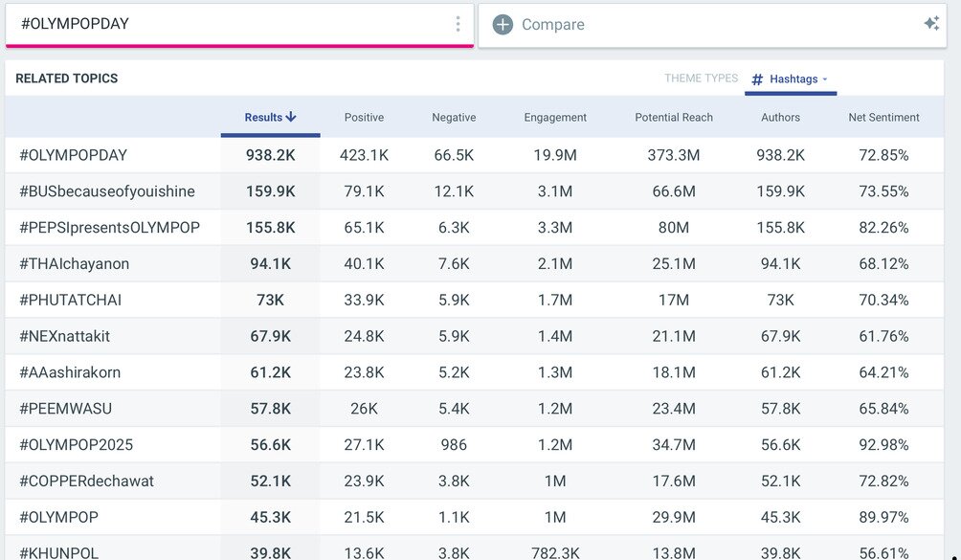Click the RELATED TOPICS heading
Screen dimensions: 961x560
coord(66,78)
